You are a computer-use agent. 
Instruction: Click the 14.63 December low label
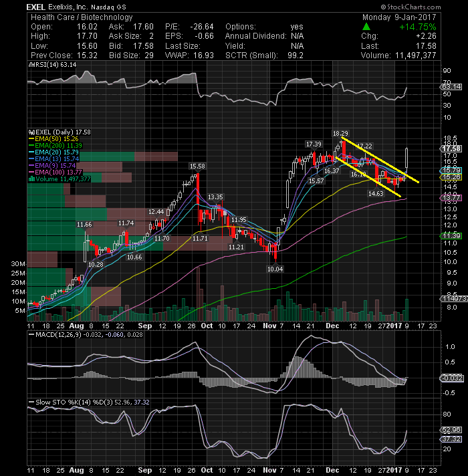click(376, 194)
